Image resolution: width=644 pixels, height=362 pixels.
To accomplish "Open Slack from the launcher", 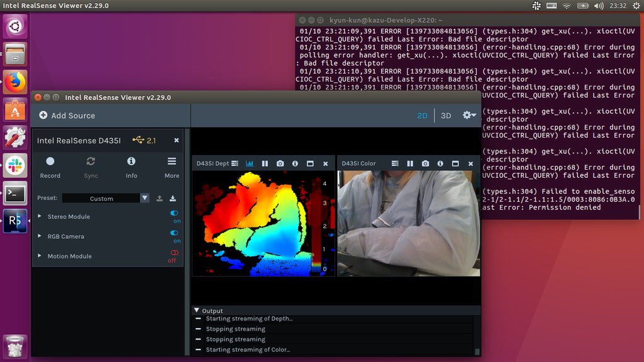I will 15,165.
